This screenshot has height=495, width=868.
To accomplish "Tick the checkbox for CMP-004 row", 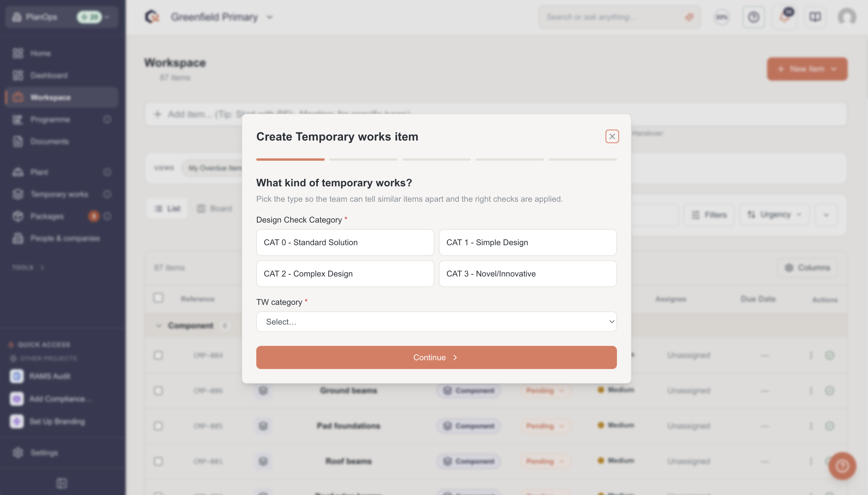I will coord(158,355).
